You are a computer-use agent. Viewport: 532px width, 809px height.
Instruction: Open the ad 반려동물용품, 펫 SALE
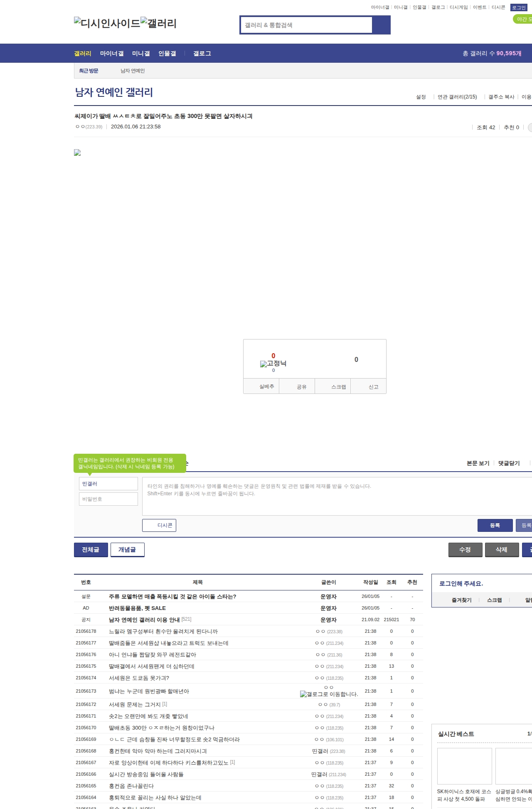point(137,608)
